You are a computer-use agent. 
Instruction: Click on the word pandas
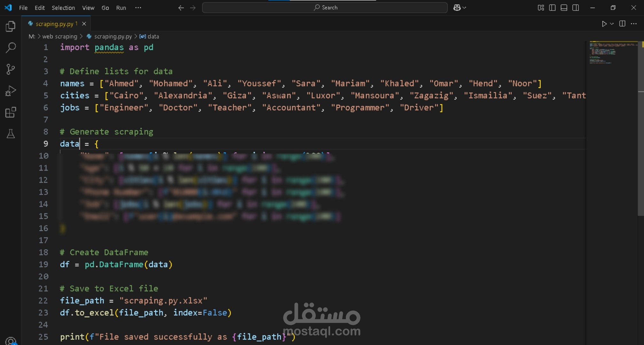point(109,47)
